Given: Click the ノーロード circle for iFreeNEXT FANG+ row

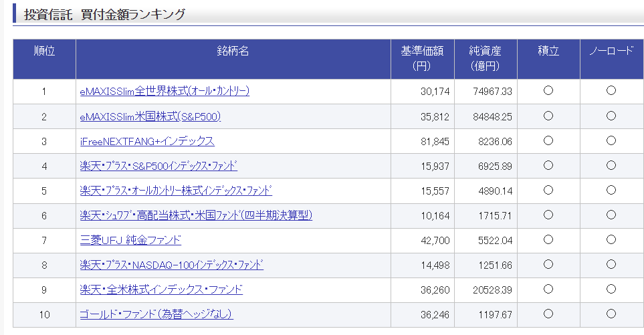Looking at the screenshot, I should [x=611, y=140].
